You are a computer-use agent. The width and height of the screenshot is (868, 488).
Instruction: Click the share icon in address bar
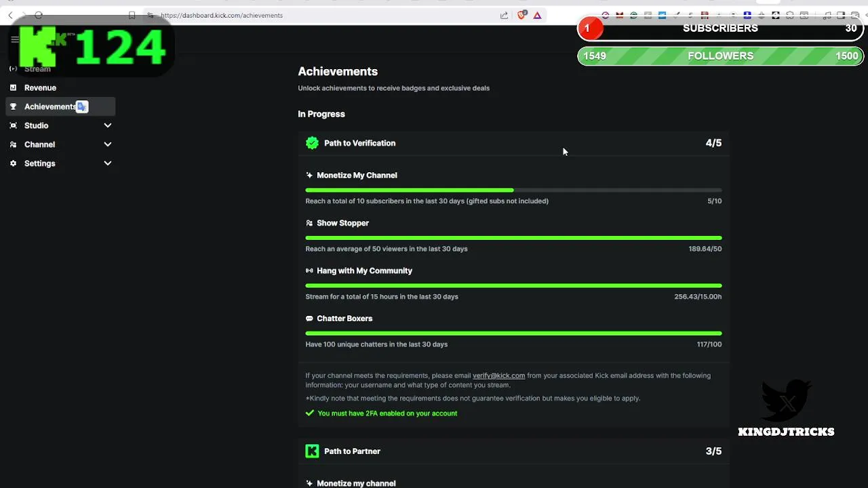pyautogui.click(x=504, y=15)
